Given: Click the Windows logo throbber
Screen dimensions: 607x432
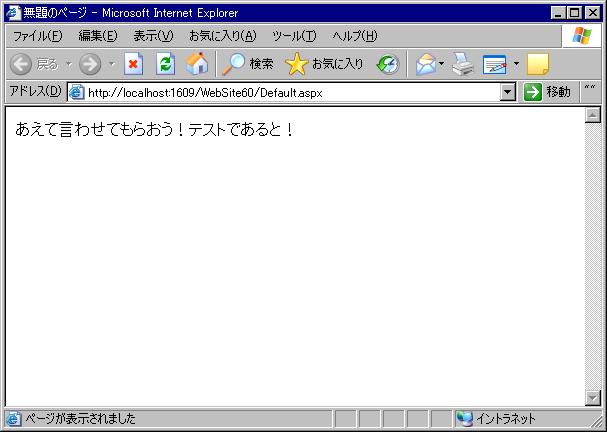Looking at the screenshot, I should point(582,36).
